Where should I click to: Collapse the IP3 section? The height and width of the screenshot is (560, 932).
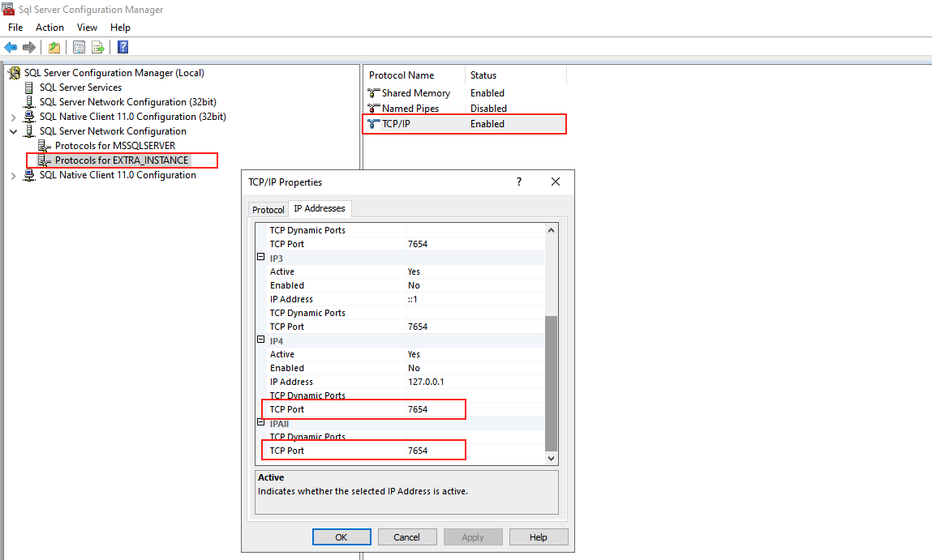[260, 257]
